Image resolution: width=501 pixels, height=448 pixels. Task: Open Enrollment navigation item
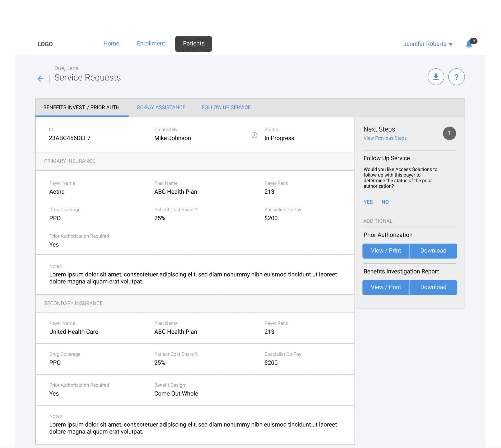pos(151,44)
